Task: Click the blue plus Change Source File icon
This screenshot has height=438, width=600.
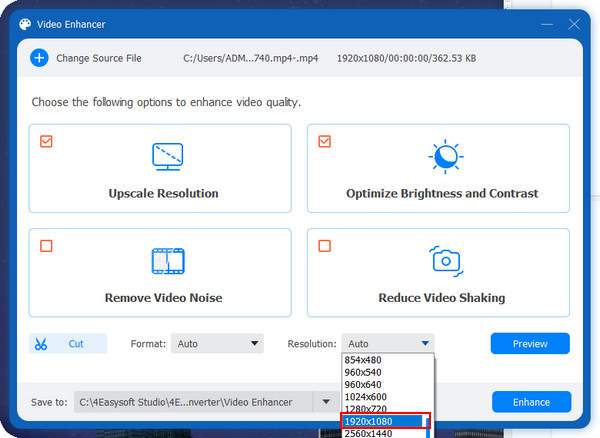Action: click(39, 58)
